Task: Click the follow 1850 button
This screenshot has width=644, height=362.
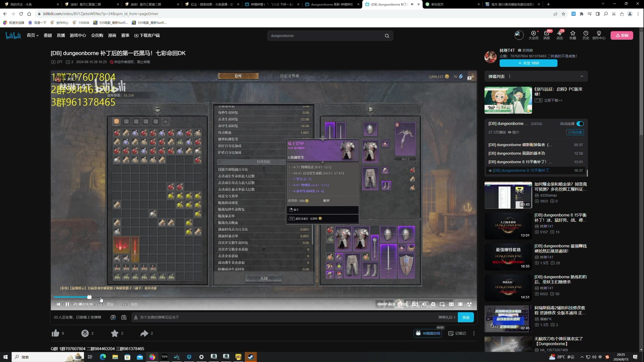Action: [x=528, y=63]
